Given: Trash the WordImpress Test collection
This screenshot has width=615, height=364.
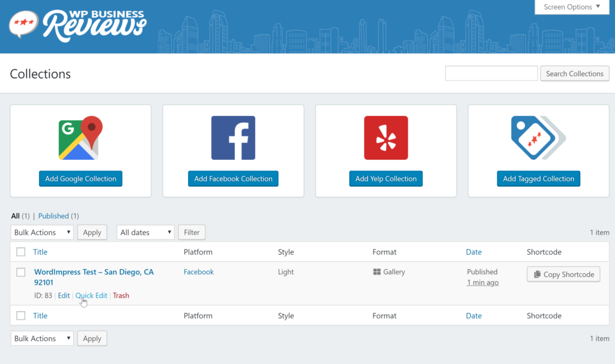Looking at the screenshot, I should click(x=121, y=296).
